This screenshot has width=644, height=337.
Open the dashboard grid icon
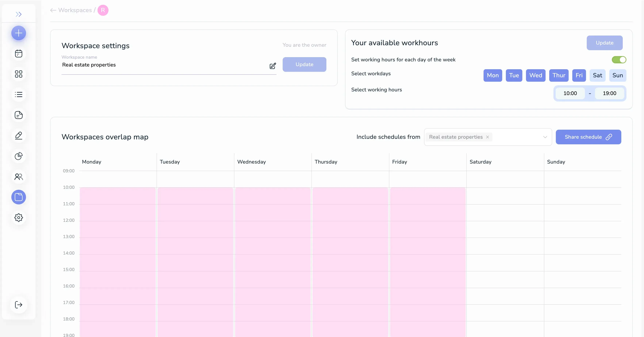click(x=18, y=74)
